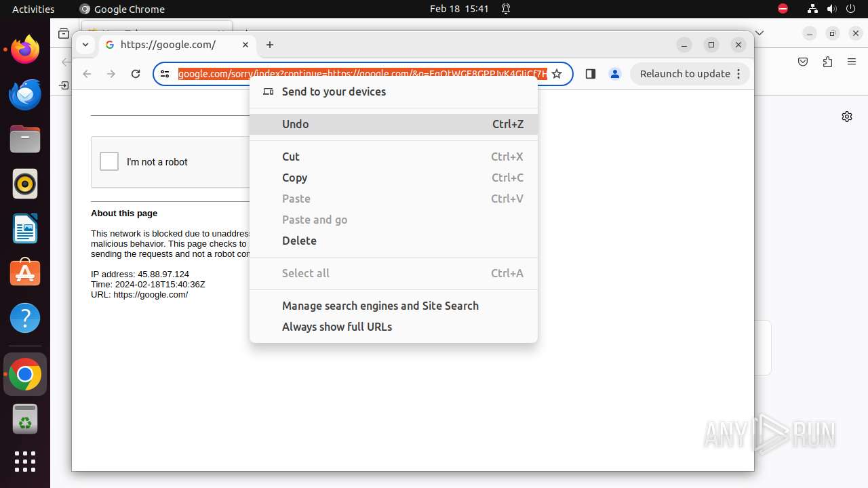Open Chrome profile avatar
The image size is (868, 488).
[615, 74]
